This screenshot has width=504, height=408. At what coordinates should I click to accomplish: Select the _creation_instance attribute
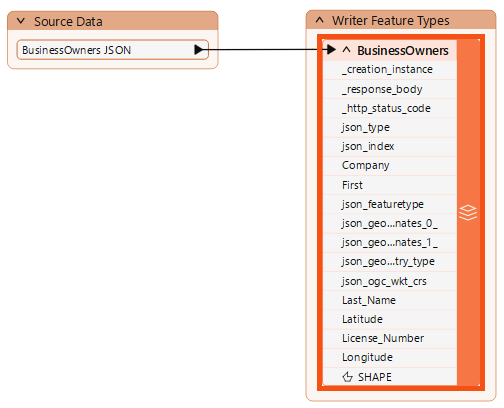tap(390, 70)
